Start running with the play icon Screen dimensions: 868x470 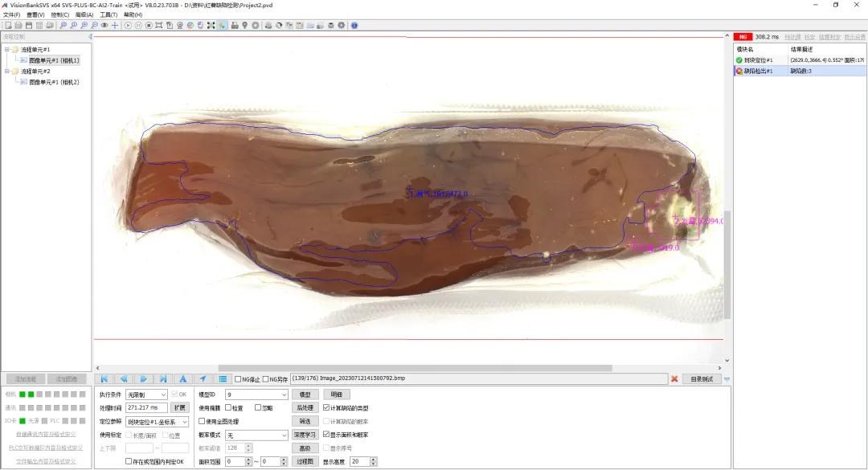point(128,26)
